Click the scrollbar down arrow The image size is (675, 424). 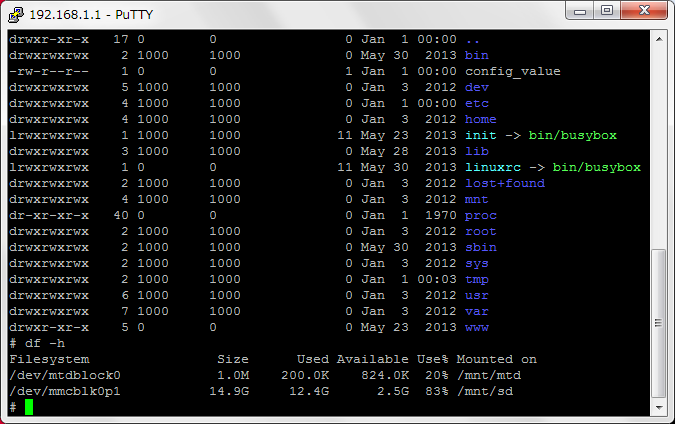pyautogui.click(x=659, y=407)
